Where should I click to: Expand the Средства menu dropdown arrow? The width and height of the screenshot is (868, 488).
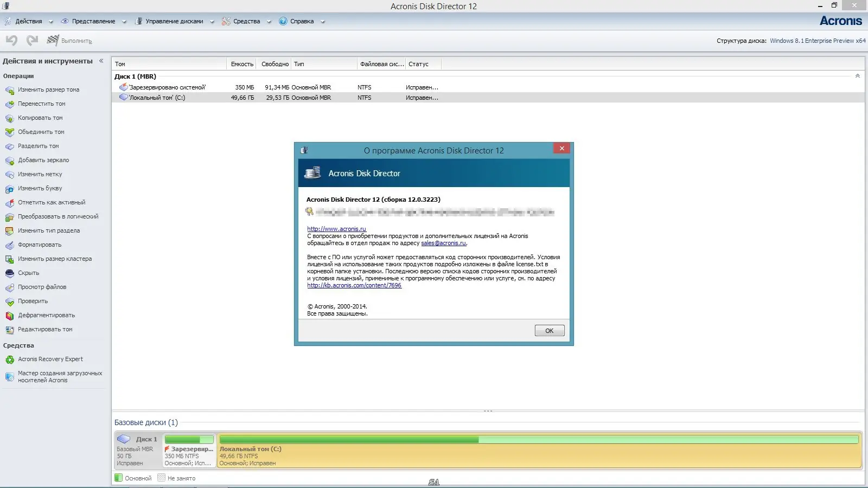269,22
